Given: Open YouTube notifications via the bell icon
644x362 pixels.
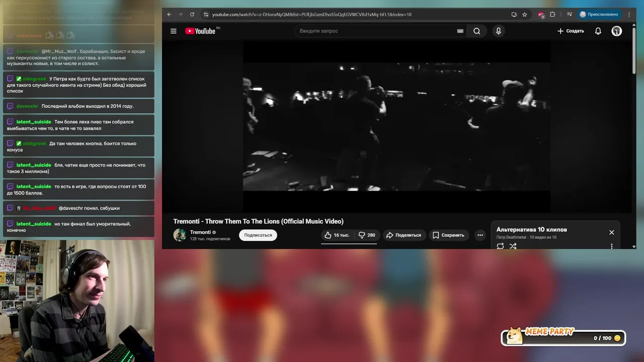Looking at the screenshot, I should tap(598, 31).
